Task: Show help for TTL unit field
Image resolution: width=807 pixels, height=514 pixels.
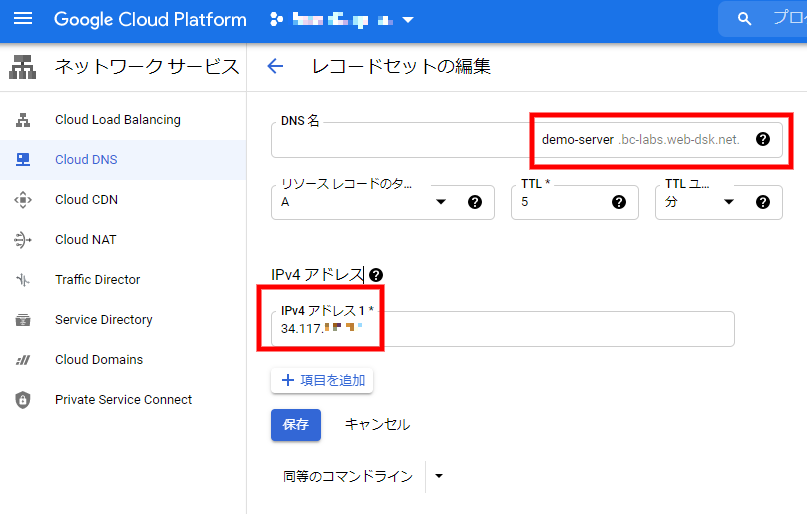Action: [x=763, y=202]
